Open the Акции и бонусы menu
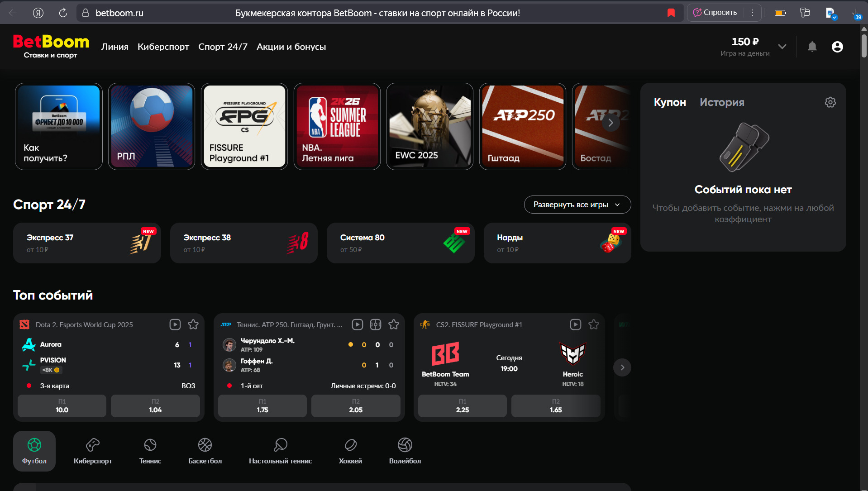The height and width of the screenshot is (491, 868). pos(291,47)
